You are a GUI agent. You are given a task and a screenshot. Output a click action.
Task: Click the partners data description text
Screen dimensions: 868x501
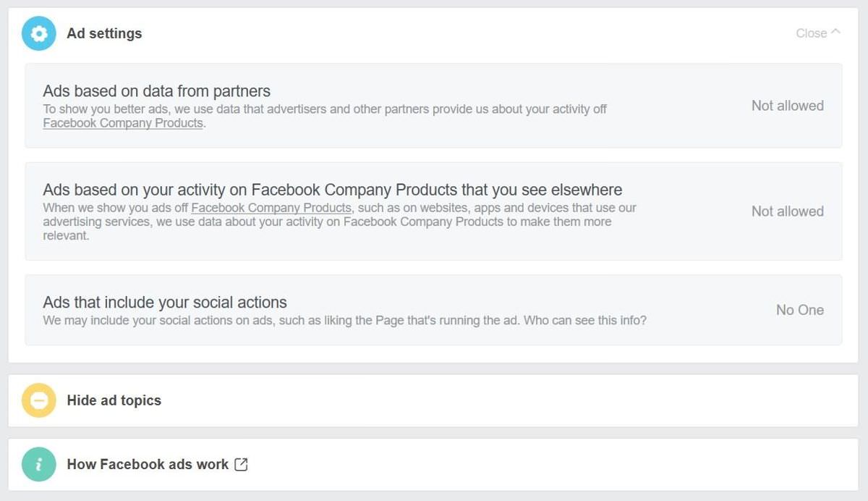tap(325, 116)
